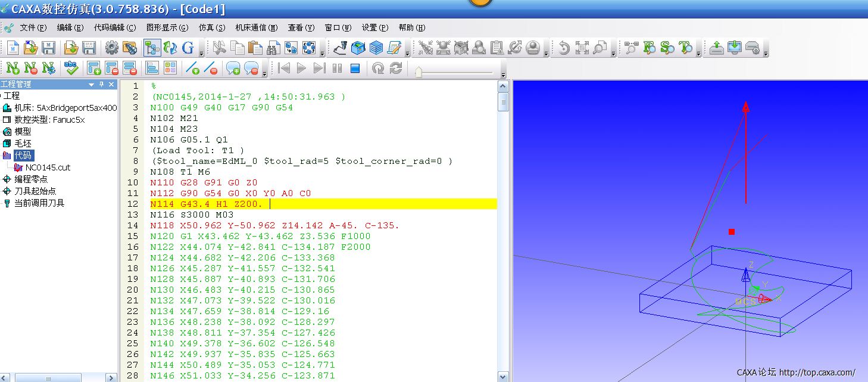Open the 帮助(H) menu
The image size is (868, 382).
(412, 27)
